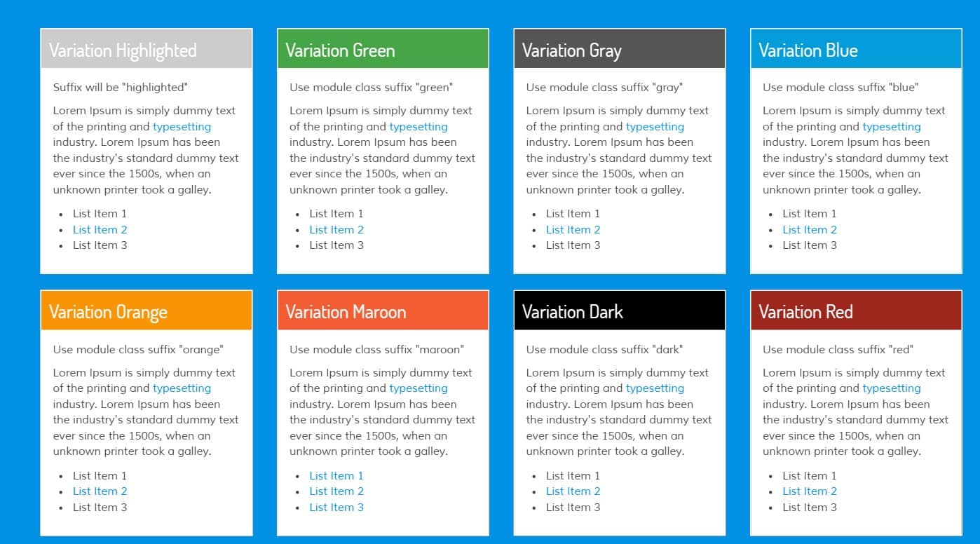Open List Item 3 link in Variation Maroon
This screenshot has width=980, height=544.
[336, 508]
